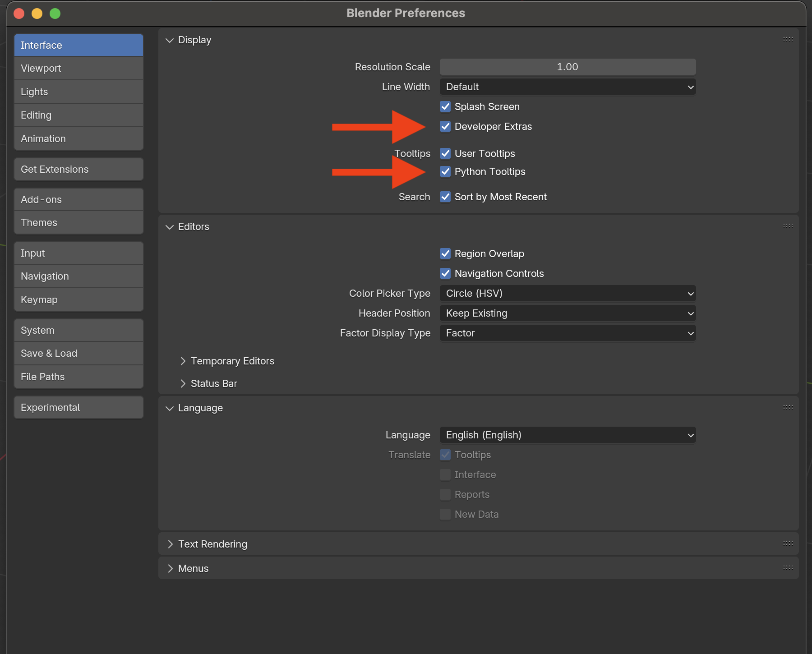Image resolution: width=812 pixels, height=654 pixels.
Task: Click the Editors panel drag grip icon
Action: tap(788, 226)
